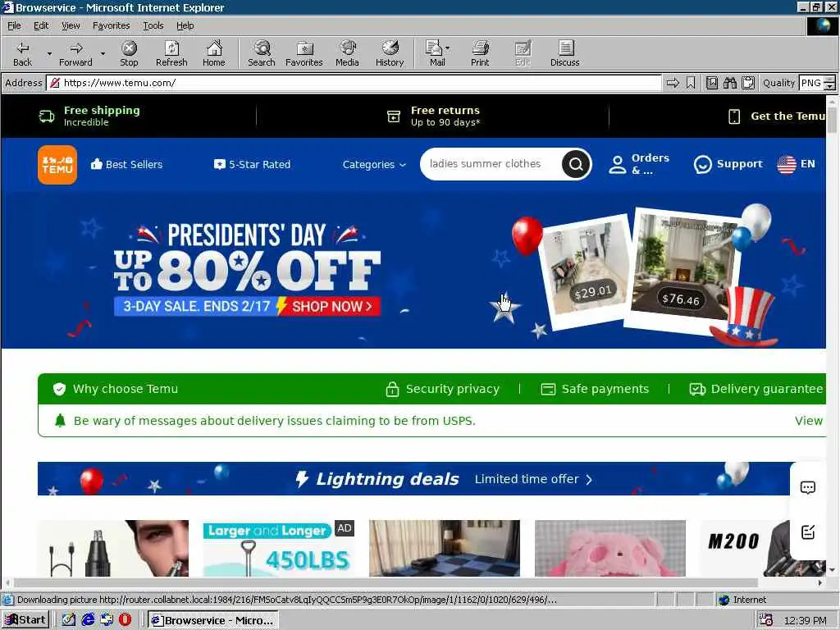Click the Delivery guarantee item
Image resolution: width=840 pixels, height=630 pixels.
(756, 389)
